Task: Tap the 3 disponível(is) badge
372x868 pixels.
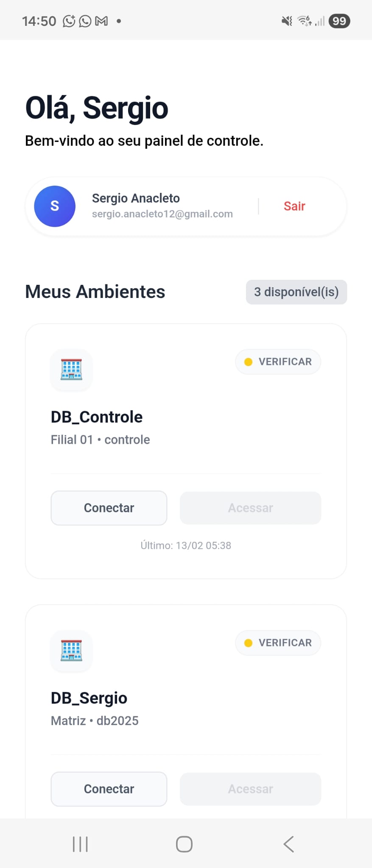Action: [x=296, y=292]
